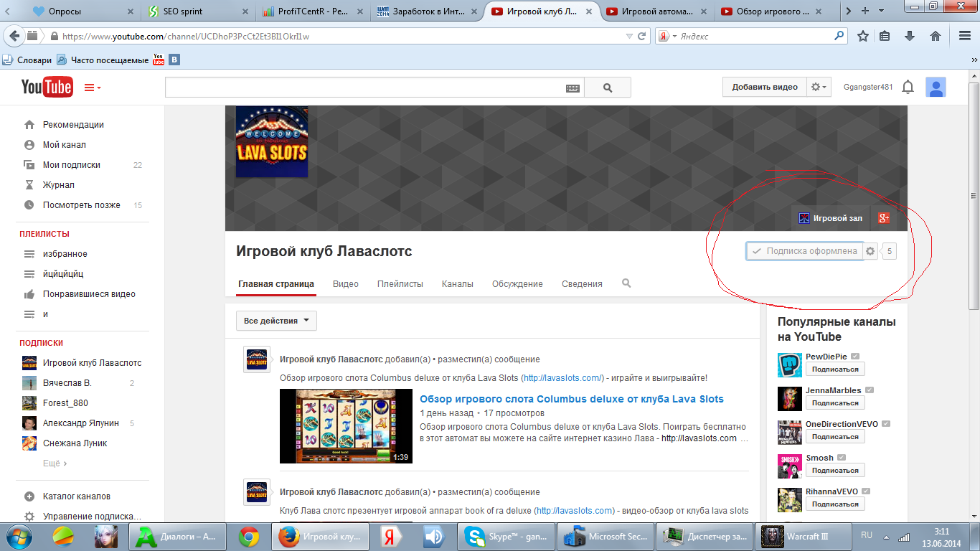Toggle the Подписка оформлена subscribe button
The image size is (980, 551).
pyautogui.click(x=804, y=251)
